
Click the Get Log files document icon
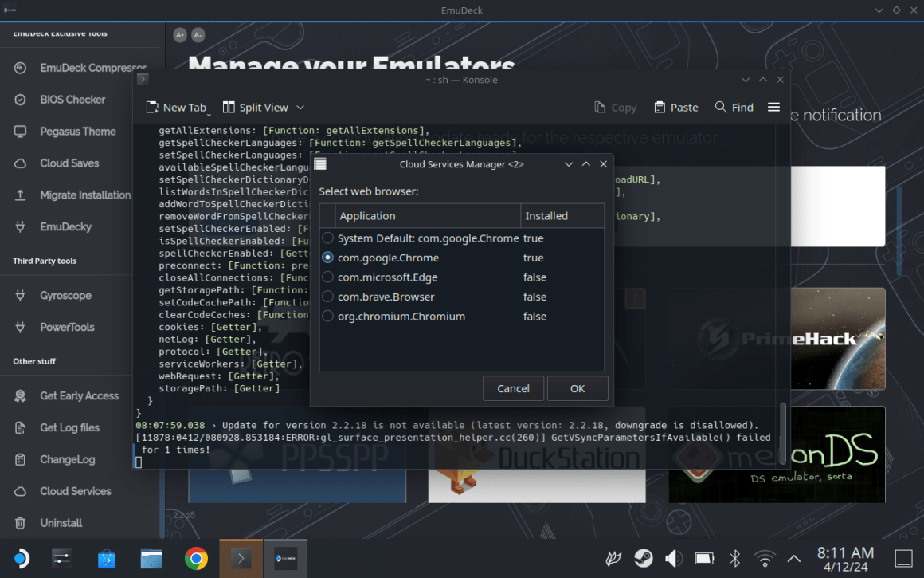pyautogui.click(x=20, y=427)
